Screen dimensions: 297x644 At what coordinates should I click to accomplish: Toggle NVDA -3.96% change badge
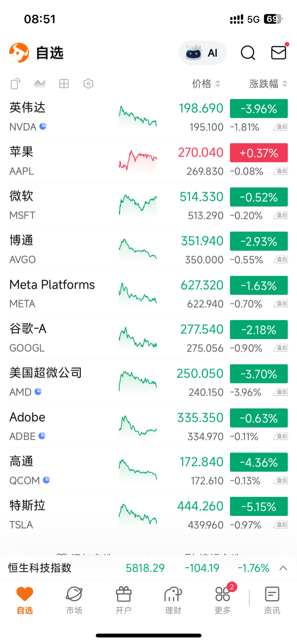point(259,108)
